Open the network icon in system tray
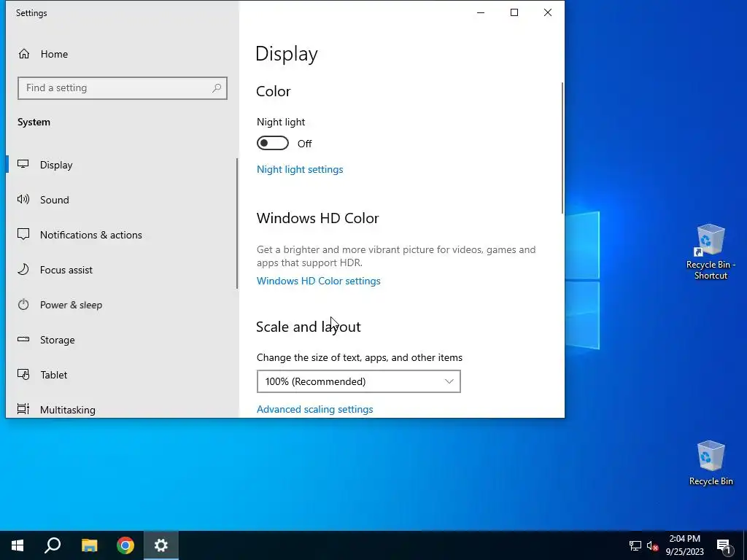 point(635,545)
